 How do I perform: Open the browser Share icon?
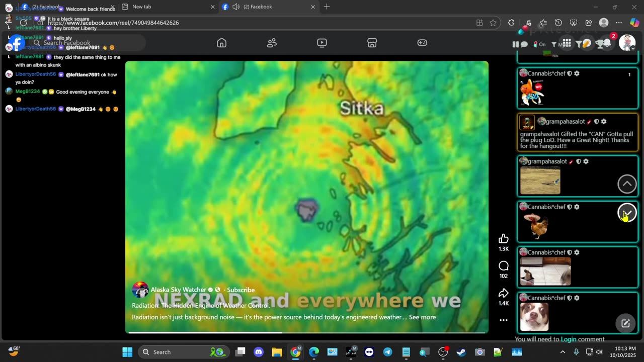point(589,23)
